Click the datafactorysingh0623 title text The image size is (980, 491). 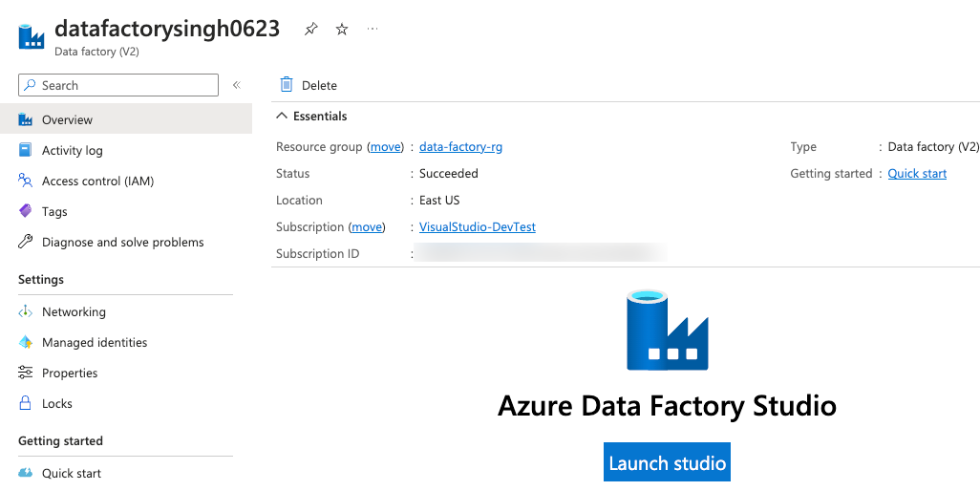(x=167, y=29)
